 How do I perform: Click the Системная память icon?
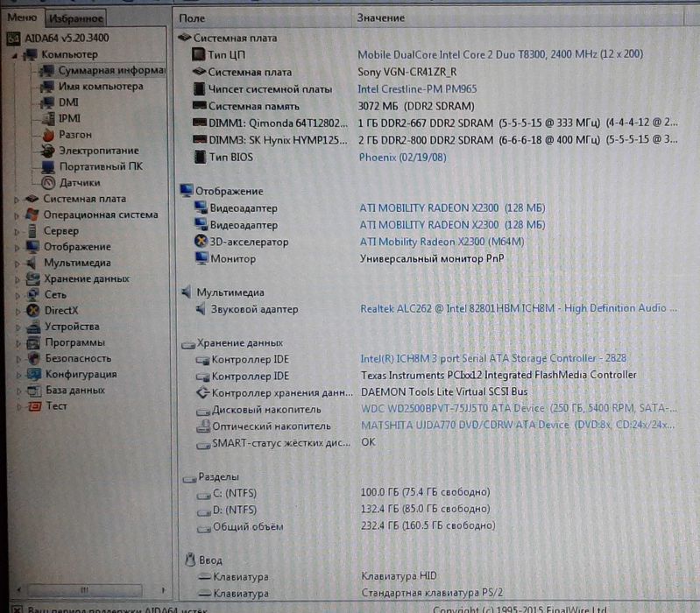point(199,106)
